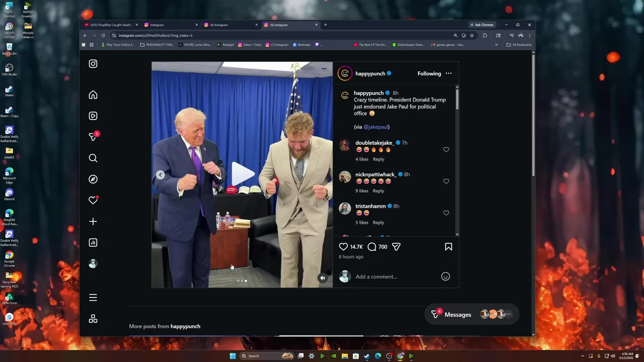Screen dimensions: 644x362
Task: Open Chrome zoom magnifier in address bar
Action: click(456, 36)
